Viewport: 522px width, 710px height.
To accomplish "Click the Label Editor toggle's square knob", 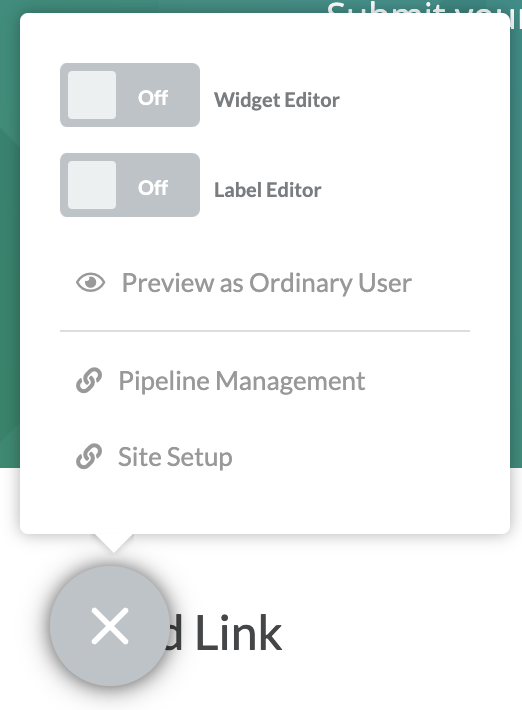I will (x=92, y=185).
